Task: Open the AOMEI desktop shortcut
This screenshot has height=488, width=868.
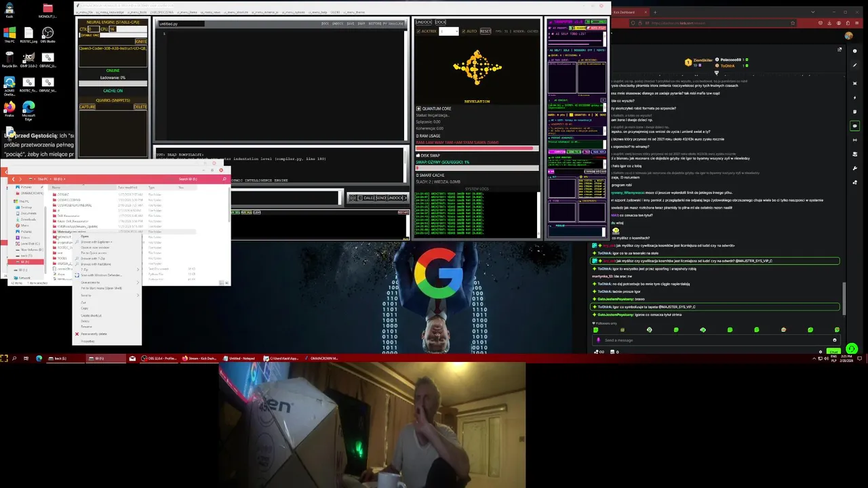Action: 9,85
